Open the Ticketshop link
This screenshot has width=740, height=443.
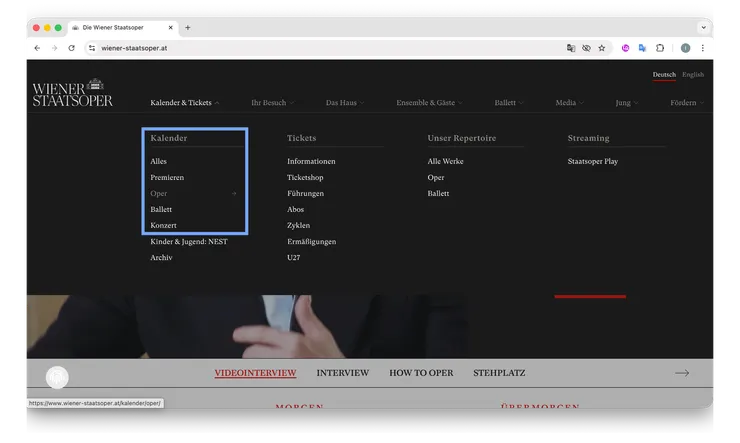click(x=305, y=177)
